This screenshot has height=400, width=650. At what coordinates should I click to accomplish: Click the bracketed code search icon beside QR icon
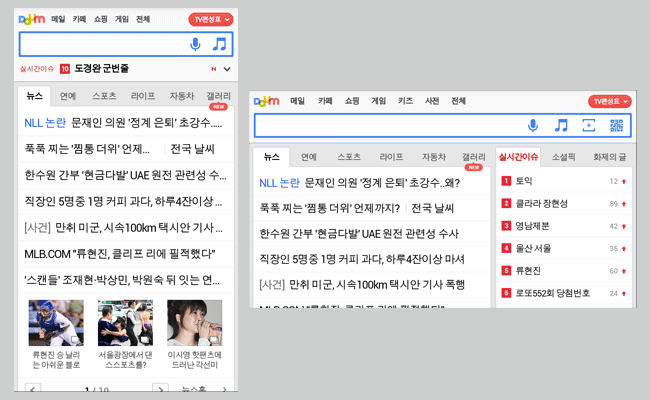pos(589,125)
